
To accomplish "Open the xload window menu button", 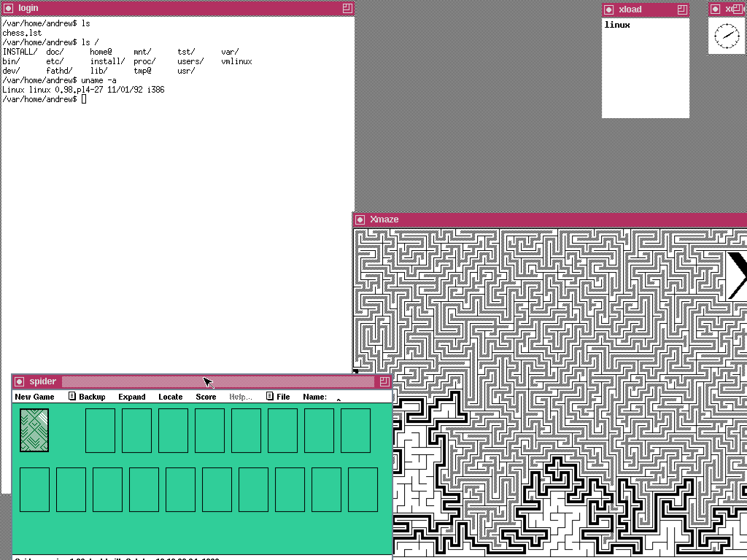I will click(608, 9).
